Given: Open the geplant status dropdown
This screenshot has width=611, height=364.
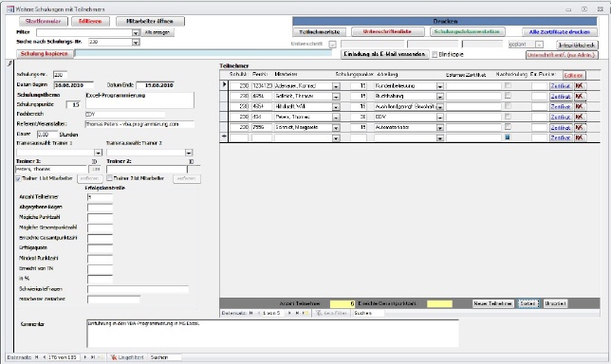Looking at the screenshot, I should (x=539, y=45).
